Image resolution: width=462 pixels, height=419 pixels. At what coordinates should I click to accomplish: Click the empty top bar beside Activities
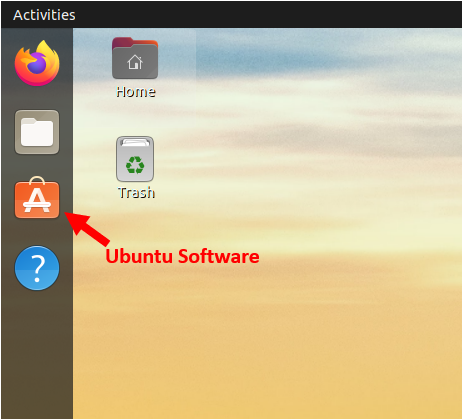point(267,15)
